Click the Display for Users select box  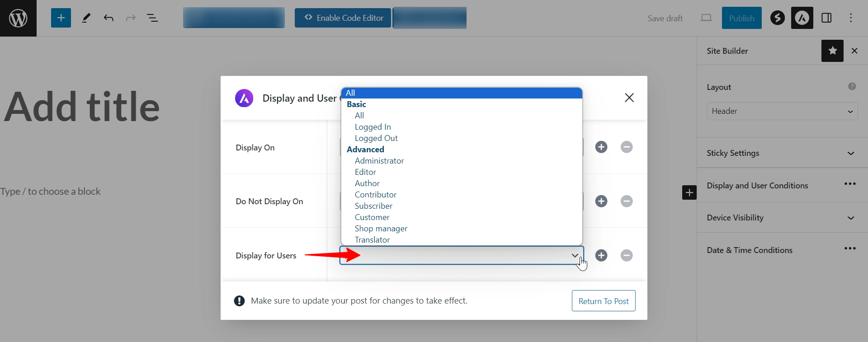click(461, 255)
